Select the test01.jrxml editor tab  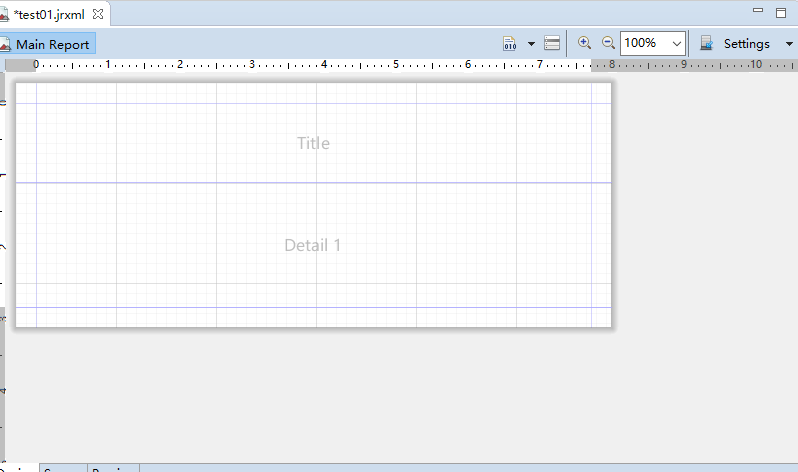tap(49, 15)
